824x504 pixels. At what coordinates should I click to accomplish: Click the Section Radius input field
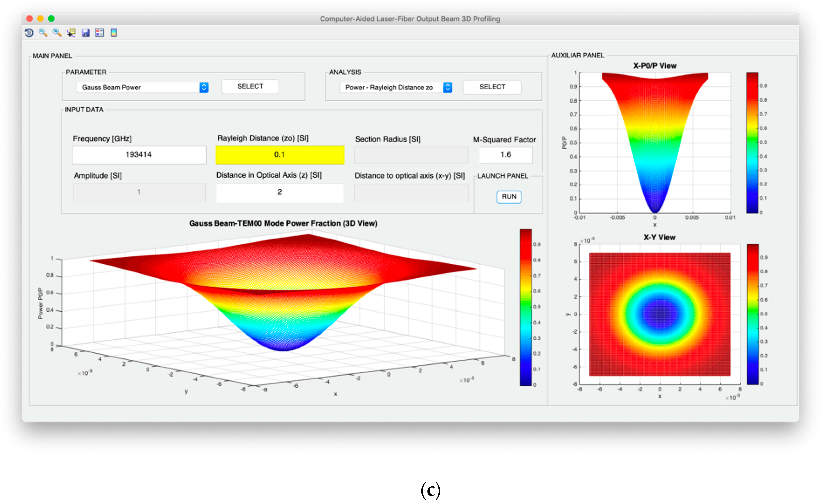click(x=411, y=155)
